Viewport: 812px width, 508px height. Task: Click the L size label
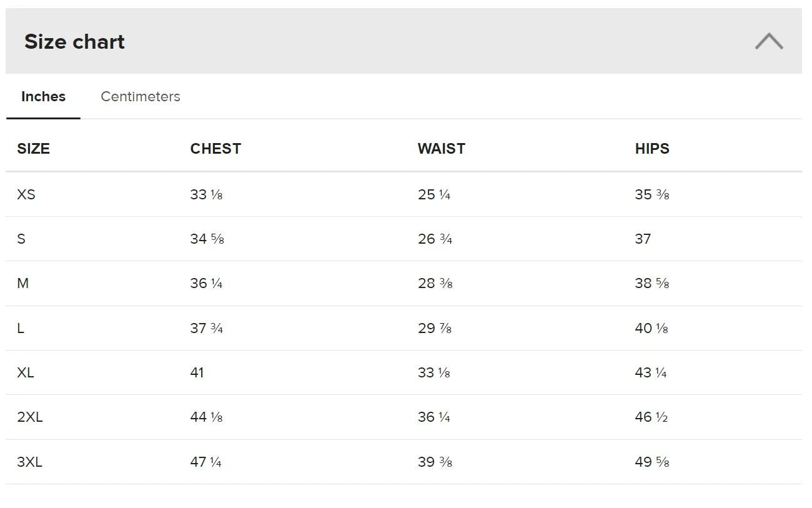click(x=21, y=328)
